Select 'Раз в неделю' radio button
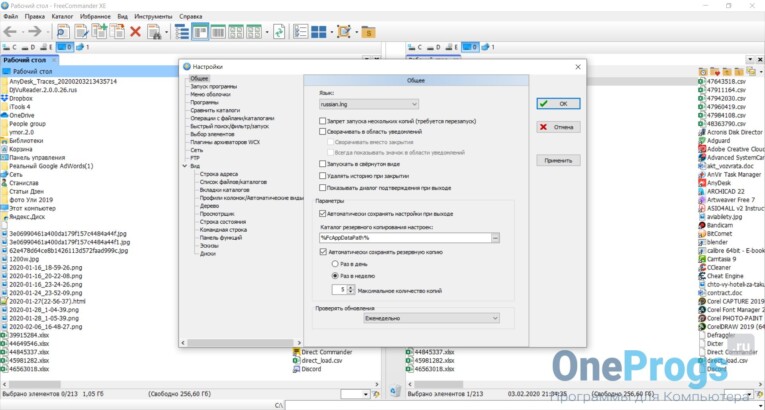 coord(335,276)
